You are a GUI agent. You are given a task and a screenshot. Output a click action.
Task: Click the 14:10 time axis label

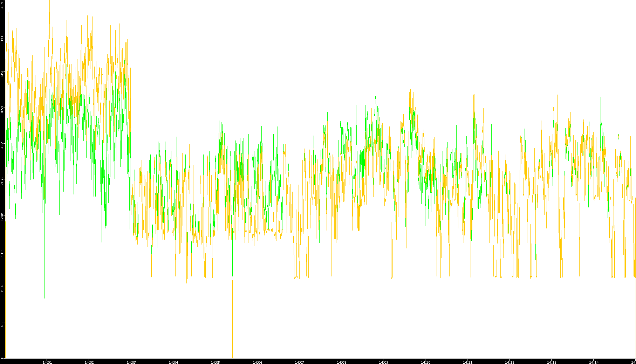[425, 362]
